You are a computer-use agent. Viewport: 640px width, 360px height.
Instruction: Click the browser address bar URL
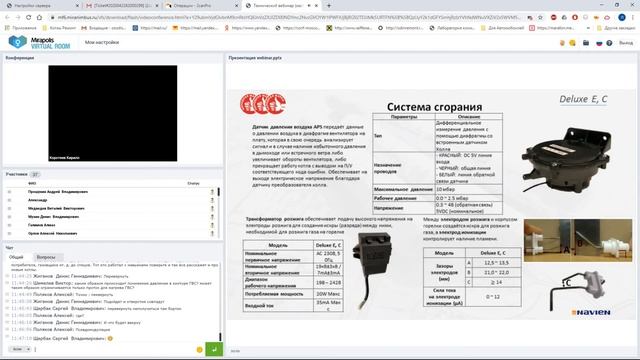tap(288, 18)
